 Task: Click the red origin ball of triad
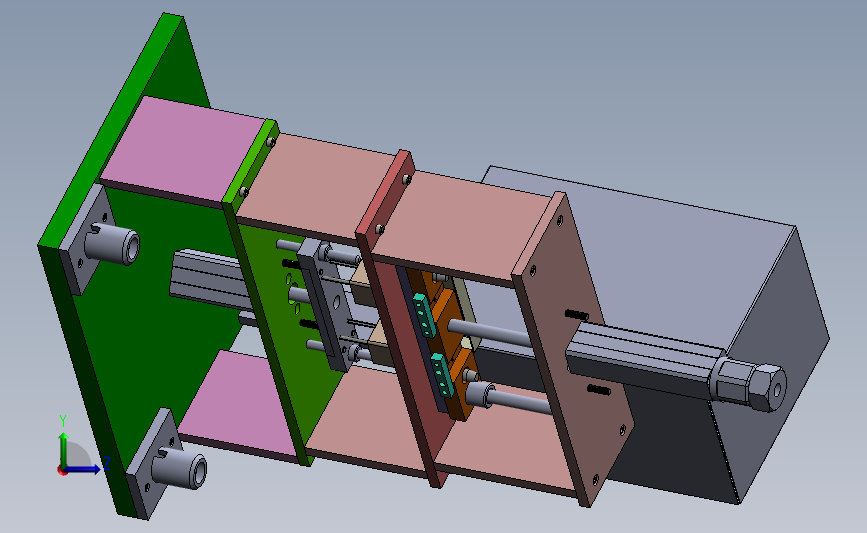click(62, 471)
